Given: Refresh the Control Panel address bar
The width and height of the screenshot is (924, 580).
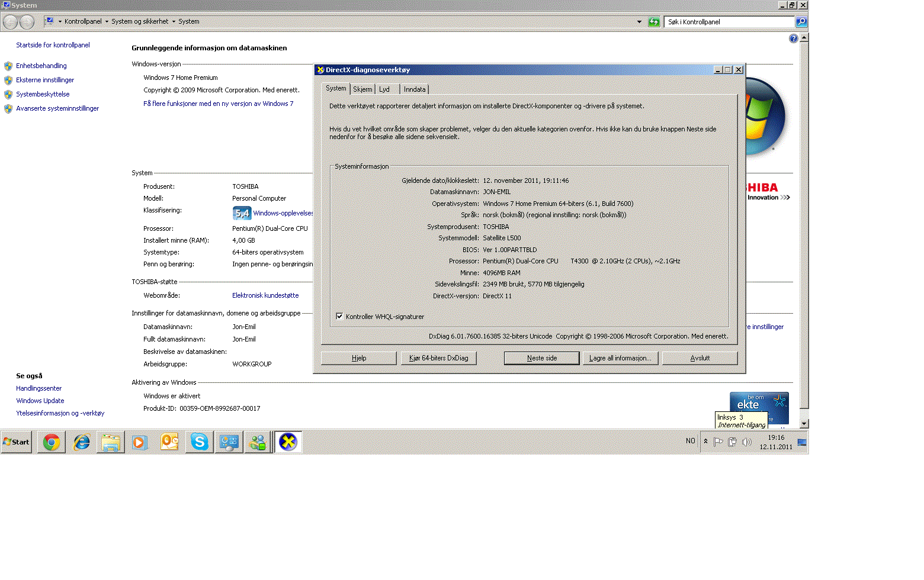Looking at the screenshot, I should (654, 22).
